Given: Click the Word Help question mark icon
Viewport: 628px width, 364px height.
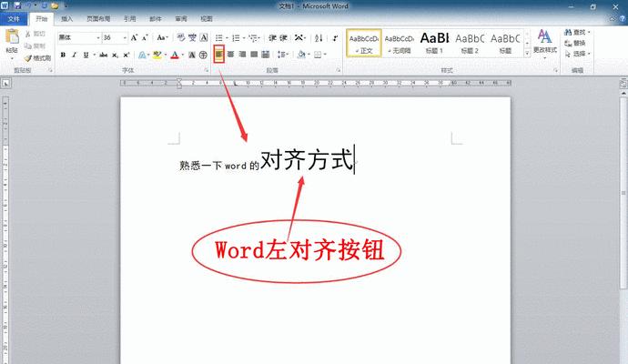Looking at the screenshot, I should pyautogui.click(x=623, y=19).
